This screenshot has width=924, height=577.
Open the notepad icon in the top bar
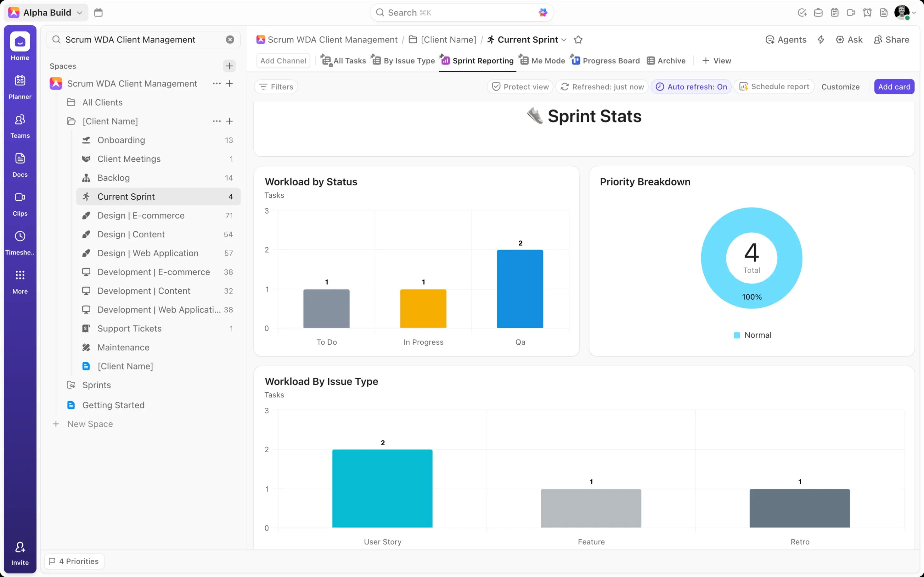tap(835, 13)
